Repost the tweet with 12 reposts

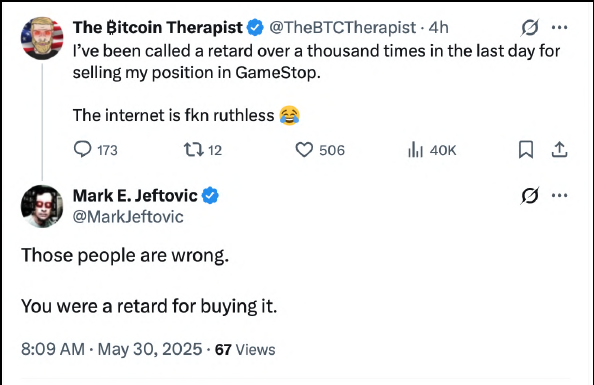coord(194,150)
